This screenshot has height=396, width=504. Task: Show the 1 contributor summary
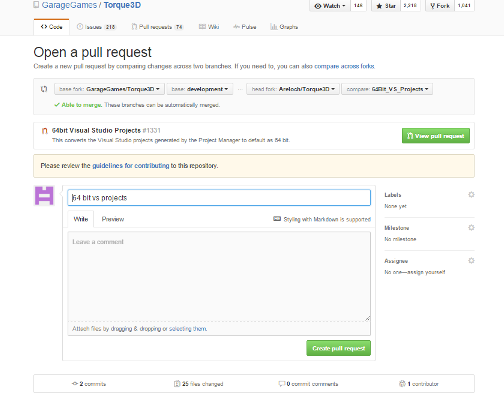point(419,384)
